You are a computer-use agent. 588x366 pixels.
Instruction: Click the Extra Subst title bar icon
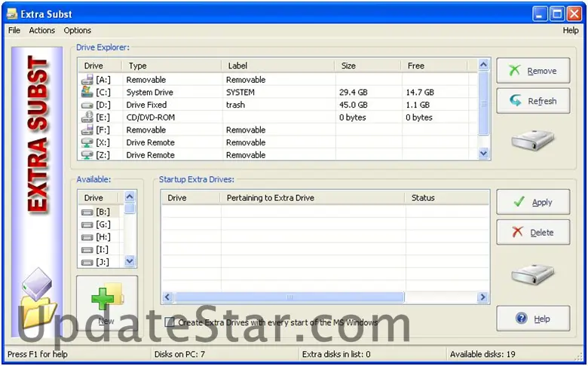[12, 14]
